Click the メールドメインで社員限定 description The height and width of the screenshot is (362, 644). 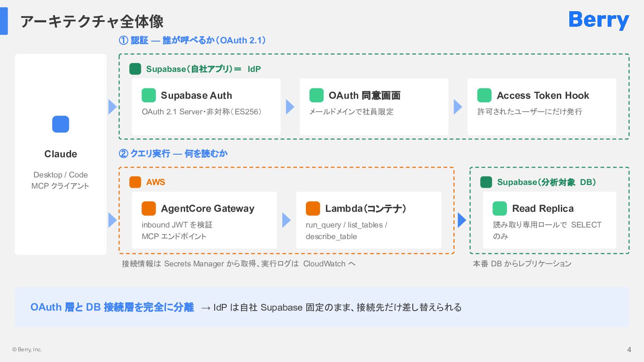[x=352, y=112]
